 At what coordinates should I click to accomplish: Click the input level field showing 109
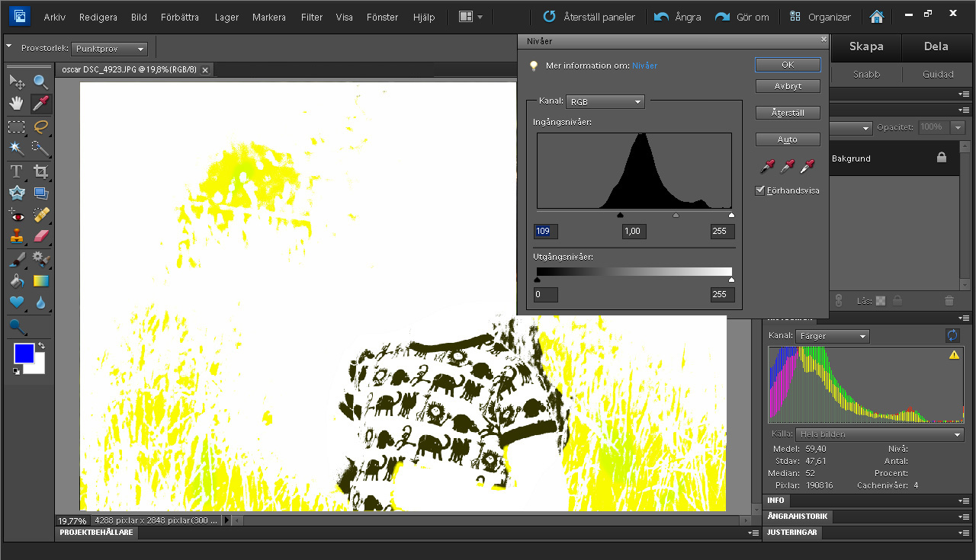(x=546, y=232)
